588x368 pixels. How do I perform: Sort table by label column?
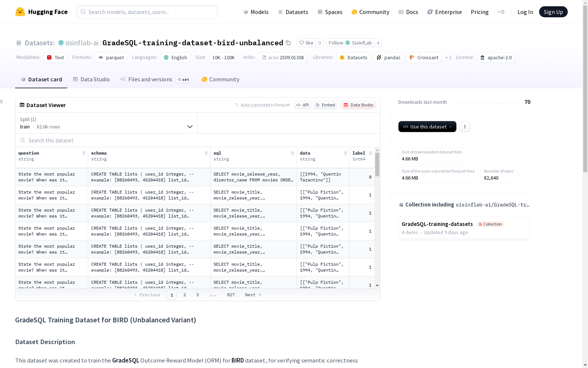370,153
